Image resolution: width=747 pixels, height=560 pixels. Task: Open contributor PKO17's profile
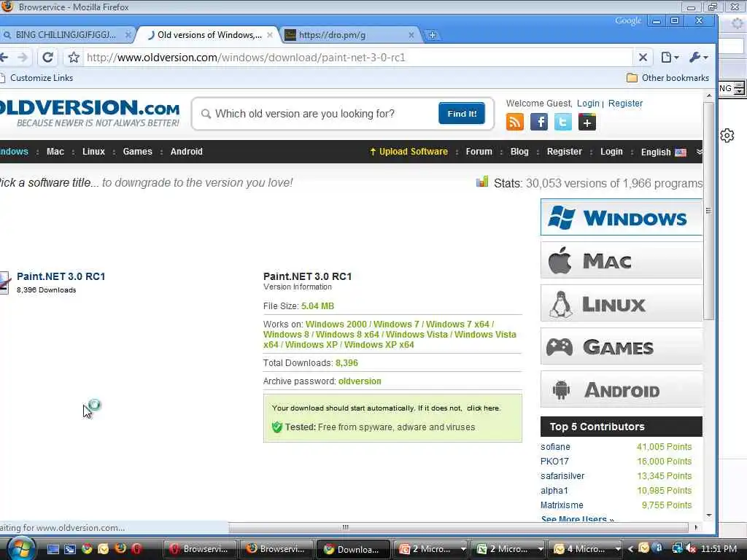[x=554, y=462]
